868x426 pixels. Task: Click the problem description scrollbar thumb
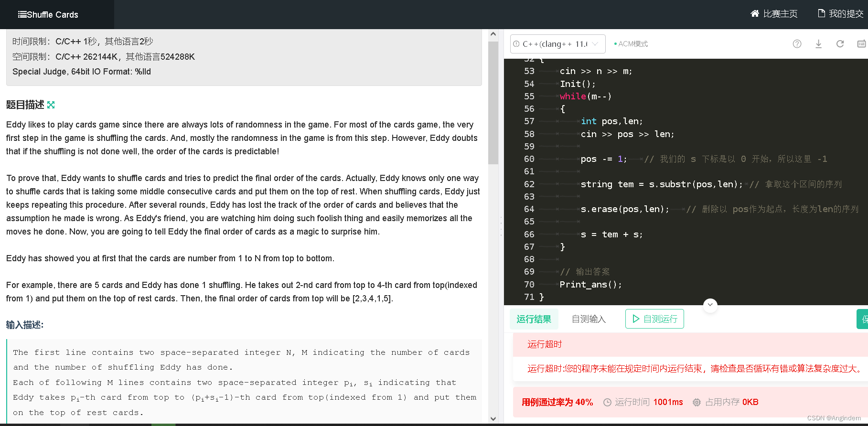(x=493, y=103)
